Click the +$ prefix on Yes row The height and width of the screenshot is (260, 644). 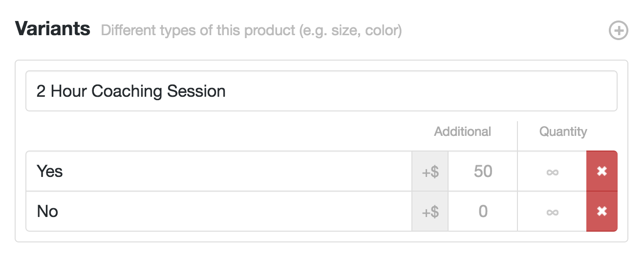pyautogui.click(x=430, y=171)
